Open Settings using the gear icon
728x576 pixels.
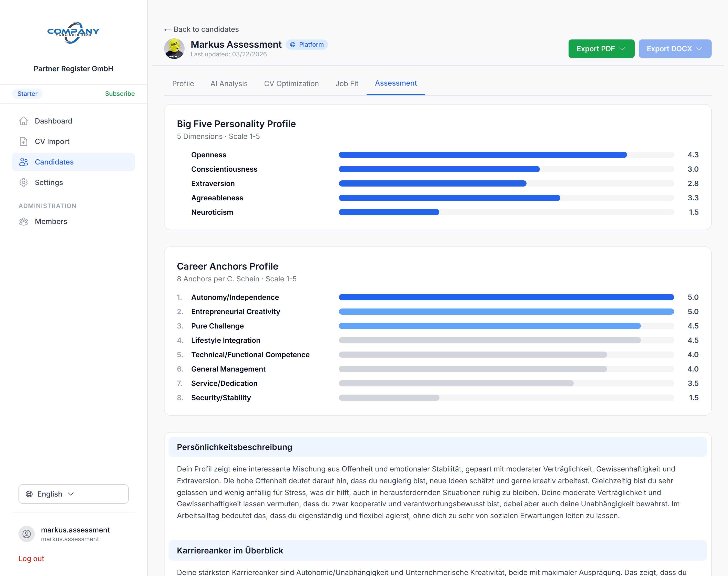[x=24, y=182]
